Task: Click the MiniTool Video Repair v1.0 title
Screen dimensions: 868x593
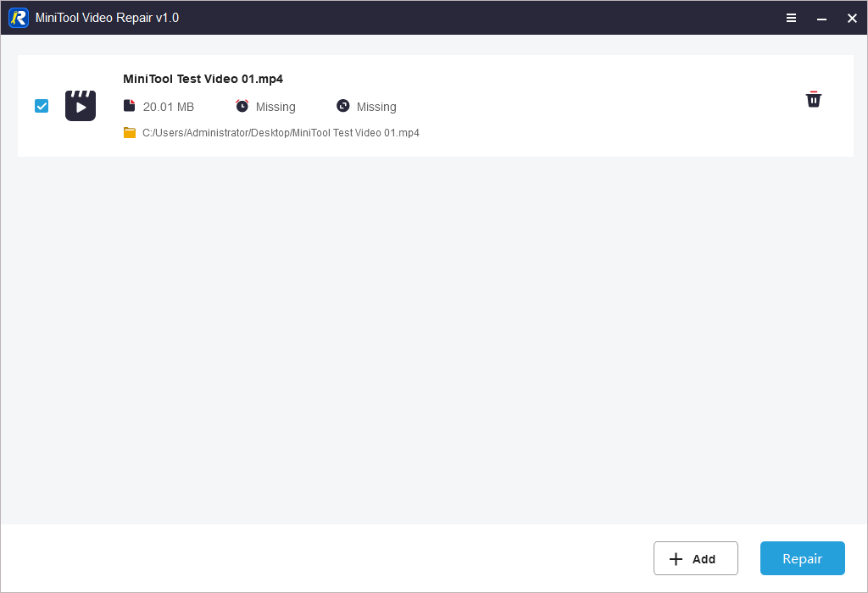Action: [x=107, y=18]
